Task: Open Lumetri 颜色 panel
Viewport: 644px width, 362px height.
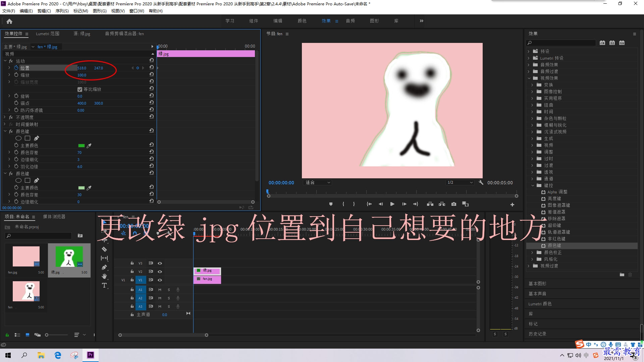Action: pyautogui.click(x=540, y=304)
